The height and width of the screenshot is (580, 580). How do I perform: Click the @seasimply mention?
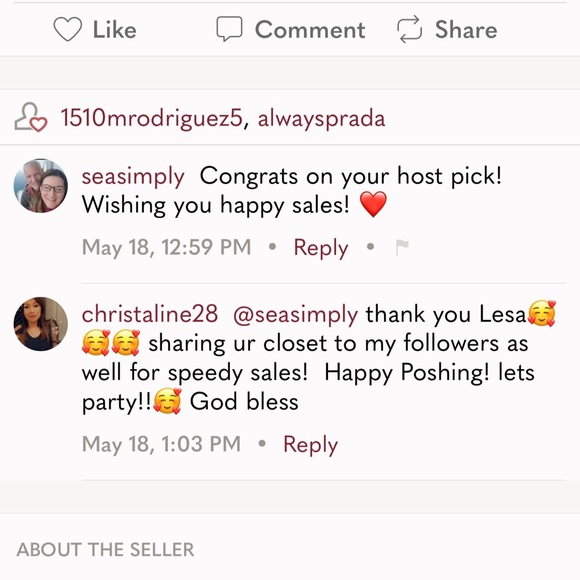click(296, 315)
